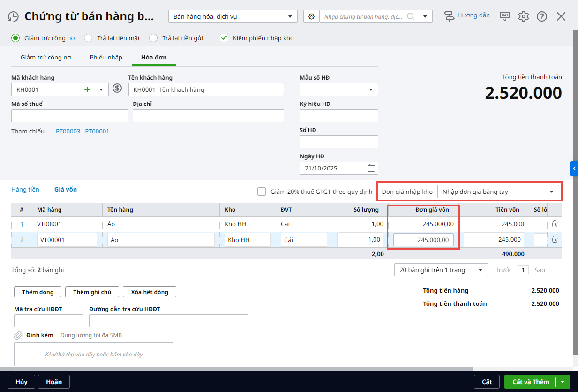Click the dollar icon next to customer code

tap(117, 89)
